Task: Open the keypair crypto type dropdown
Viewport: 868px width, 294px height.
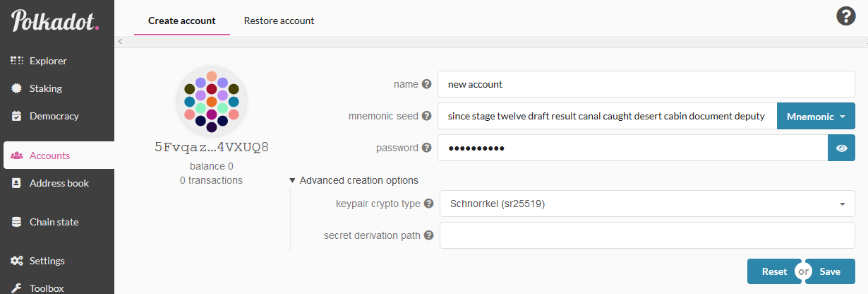Action: click(646, 204)
